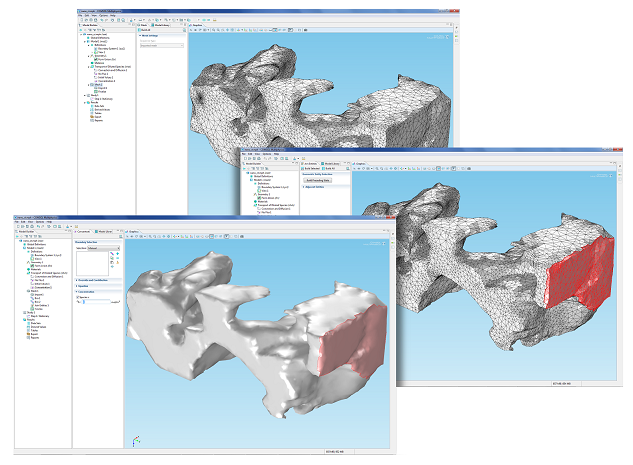Image resolution: width=633 pixels, height=465 pixels.
Task: Toggle the highlighted selection button in the top mesh window's graphics toolbar
Action: click(x=275, y=30)
